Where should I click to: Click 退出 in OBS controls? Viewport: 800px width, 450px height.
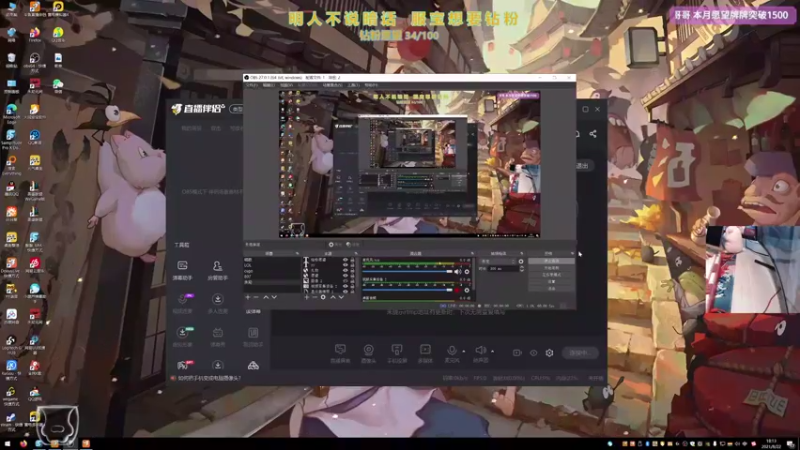tap(551, 289)
